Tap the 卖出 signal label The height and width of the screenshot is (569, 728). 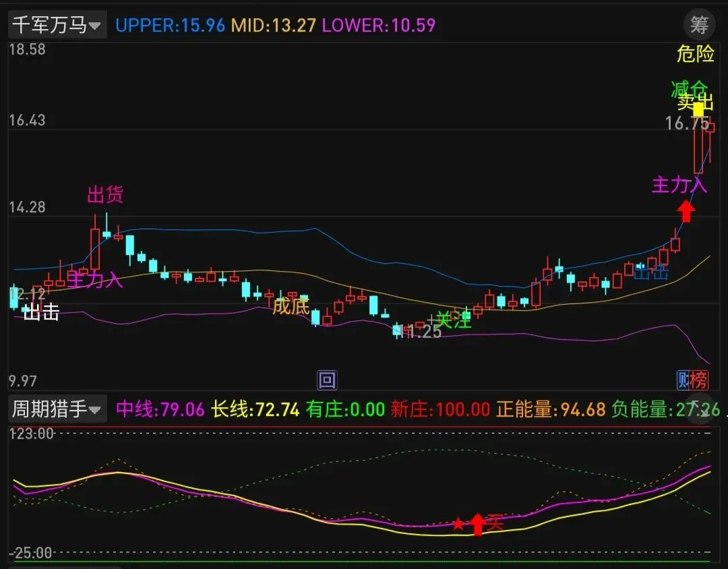(x=695, y=101)
